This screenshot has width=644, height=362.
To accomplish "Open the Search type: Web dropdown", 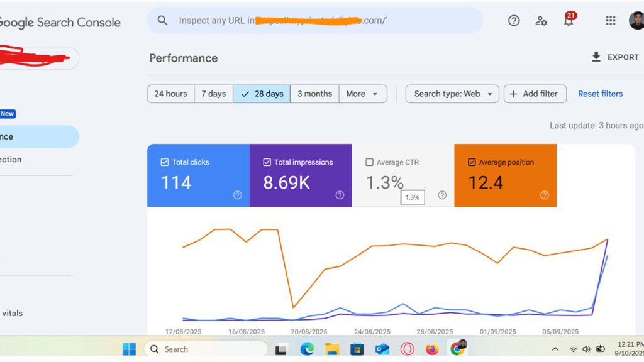I will (452, 94).
